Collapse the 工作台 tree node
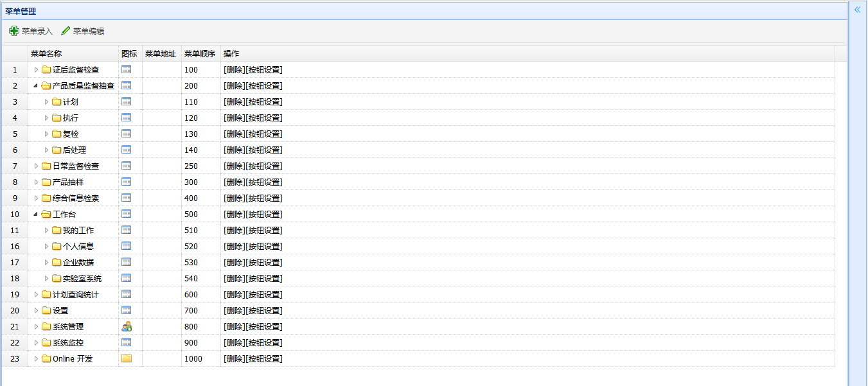 coord(36,214)
